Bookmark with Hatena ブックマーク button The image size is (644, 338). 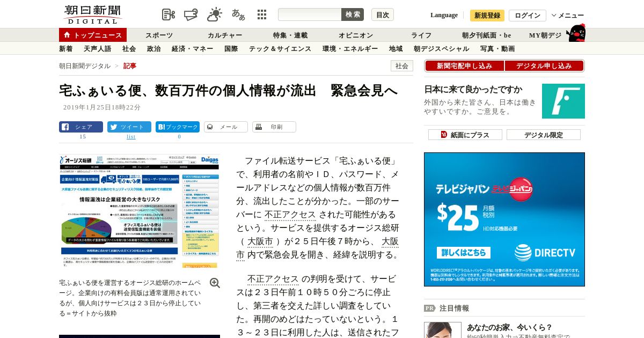click(x=178, y=127)
